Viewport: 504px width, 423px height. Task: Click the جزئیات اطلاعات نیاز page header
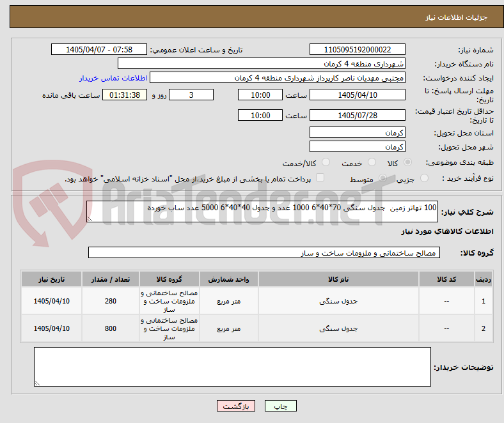click(x=457, y=17)
